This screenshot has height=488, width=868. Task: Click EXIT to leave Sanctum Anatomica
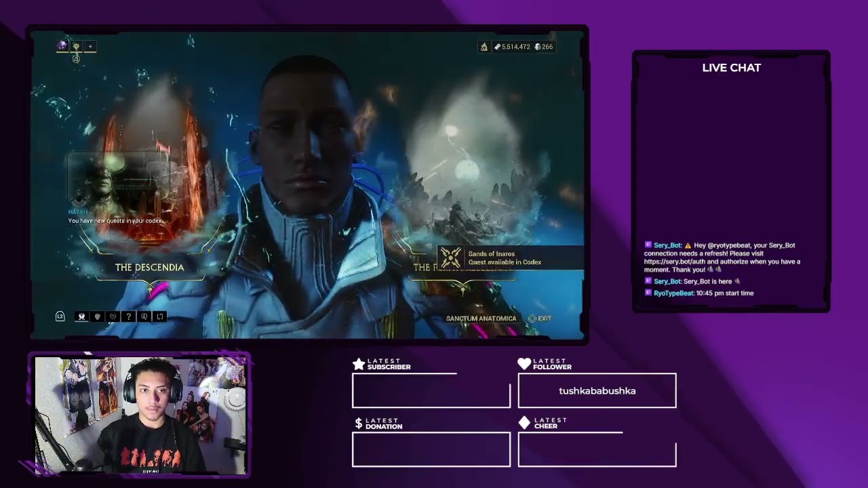(x=545, y=319)
